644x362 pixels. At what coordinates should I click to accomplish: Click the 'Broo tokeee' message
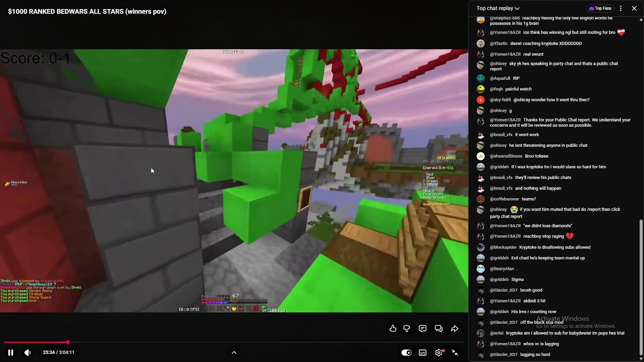tap(536, 156)
